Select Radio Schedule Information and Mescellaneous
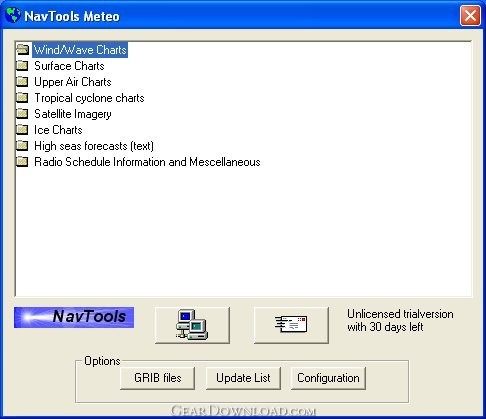Image resolution: width=486 pixels, height=419 pixels. click(x=147, y=162)
